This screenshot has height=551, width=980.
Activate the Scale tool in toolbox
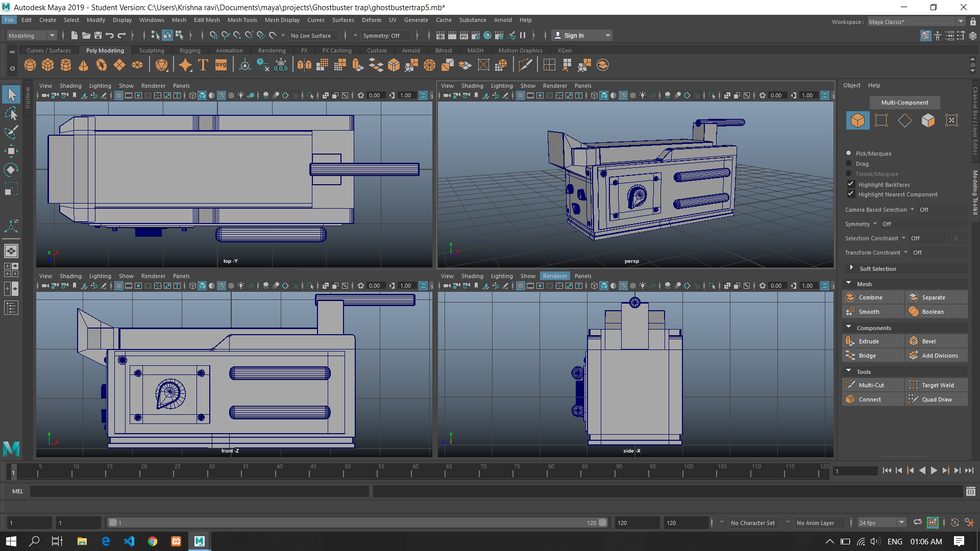point(11,189)
